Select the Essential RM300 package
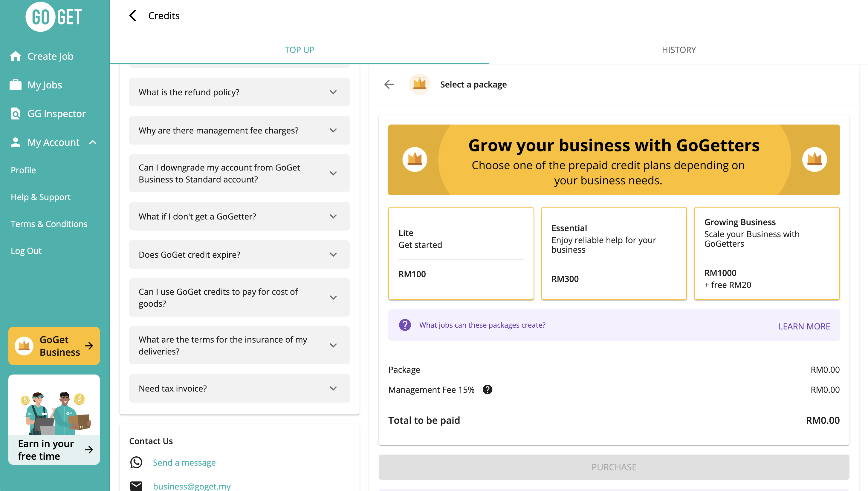The height and width of the screenshot is (491, 868). click(614, 253)
